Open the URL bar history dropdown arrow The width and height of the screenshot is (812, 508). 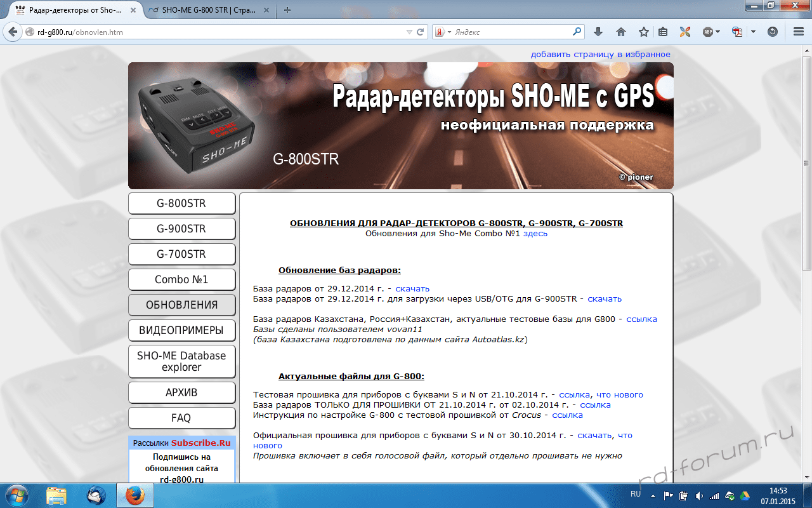point(409,32)
